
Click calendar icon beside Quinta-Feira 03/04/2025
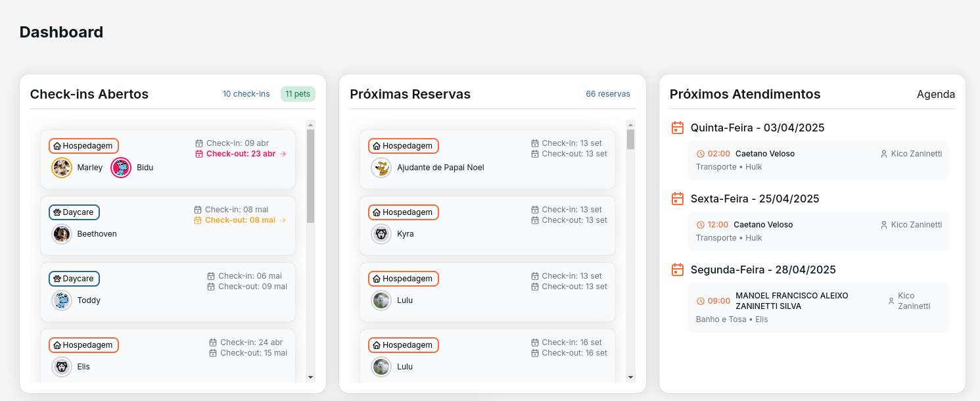click(x=677, y=128)
